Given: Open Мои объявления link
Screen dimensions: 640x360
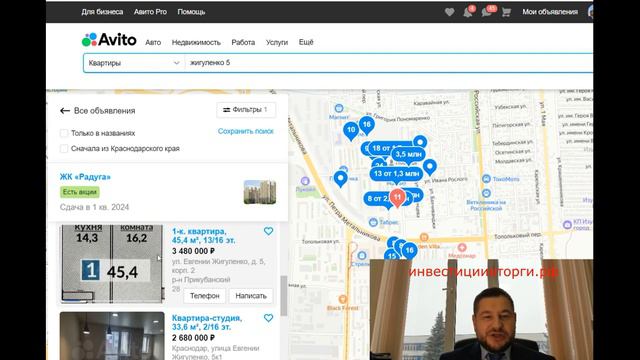Looking at the screenshot, I should [x=550, y=12].
